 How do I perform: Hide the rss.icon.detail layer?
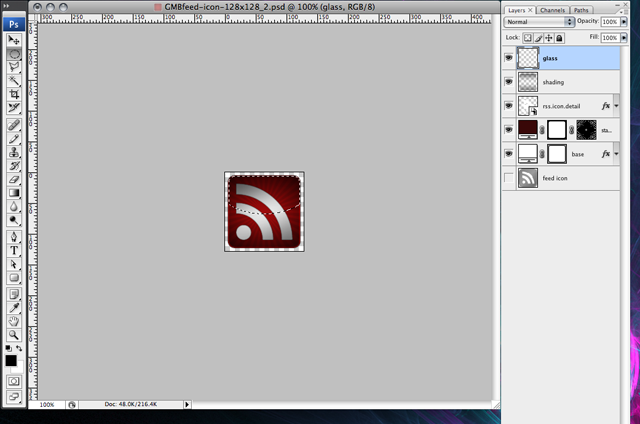(x=509, y=106)
